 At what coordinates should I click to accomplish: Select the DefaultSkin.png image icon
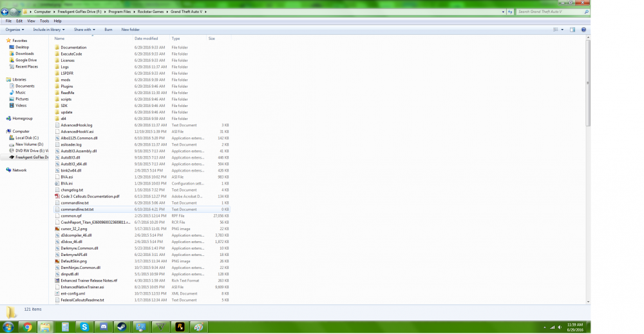click(x=57, y=261)
